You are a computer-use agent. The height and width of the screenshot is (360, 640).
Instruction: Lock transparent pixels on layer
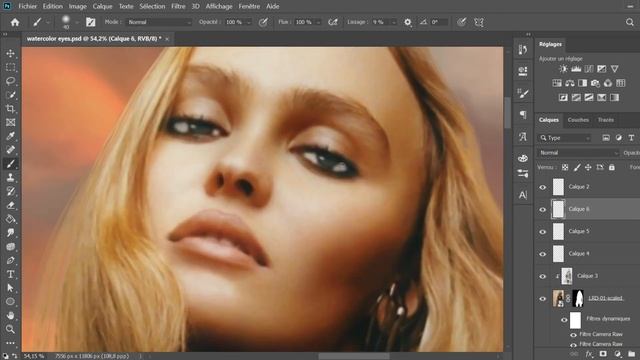pyautogui.click(x=565, y=167)
